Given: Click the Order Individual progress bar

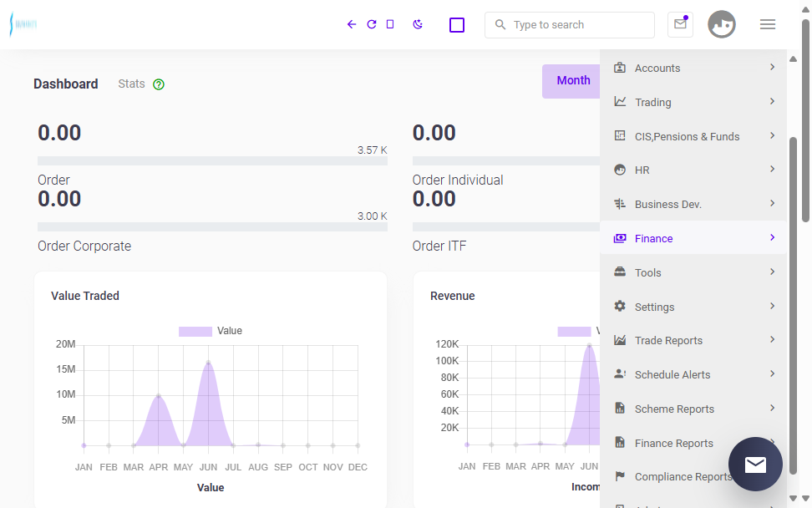Looking at the screenshot, I should point(506,161).
